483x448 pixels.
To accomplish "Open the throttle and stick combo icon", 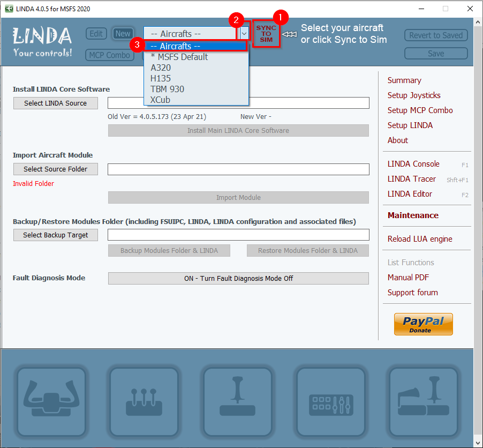I will pyautogui.click(x=423, y=401).
